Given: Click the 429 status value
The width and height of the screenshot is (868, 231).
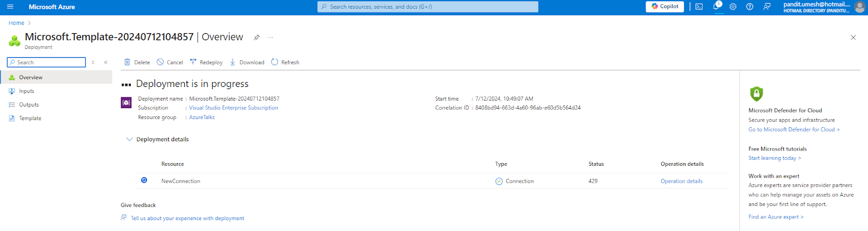Looking at the screenshot, I should click(593, 181).
